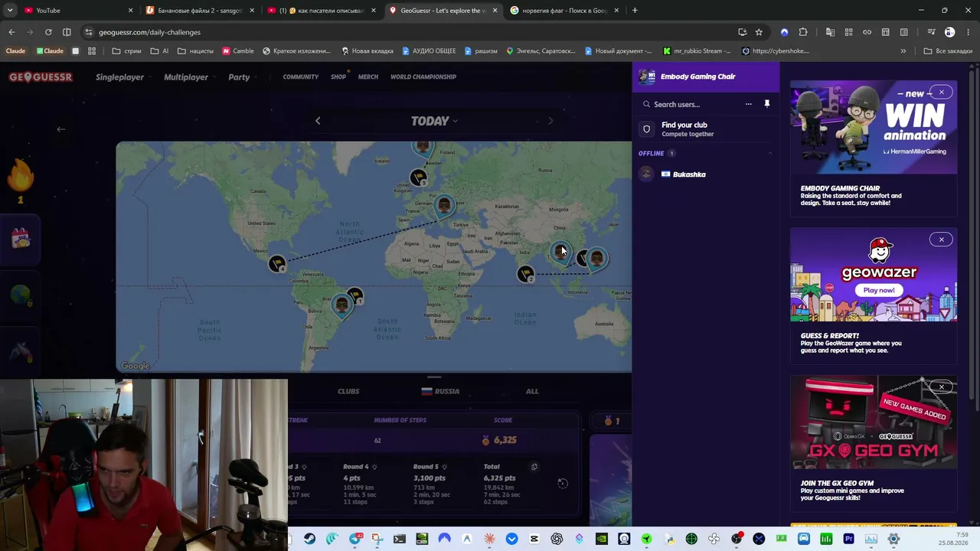
Task: Open the Embody Gaming Chair banner
Action: coord(706,77)
